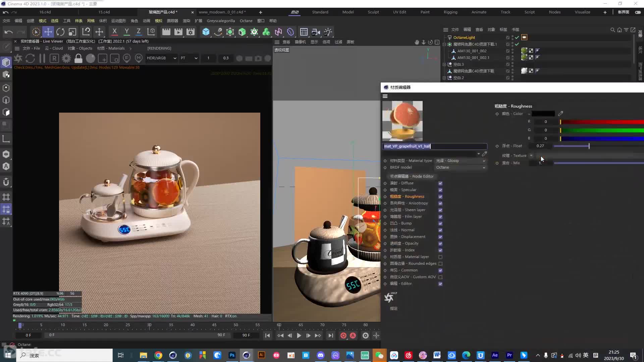Toggle Roughness channel checkbox

coord(440,196)
